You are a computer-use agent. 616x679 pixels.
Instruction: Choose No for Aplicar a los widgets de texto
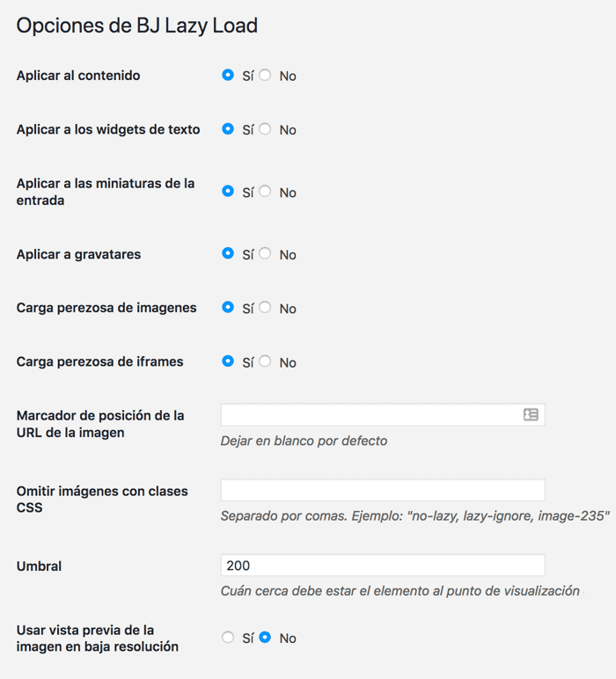[265, 129]
